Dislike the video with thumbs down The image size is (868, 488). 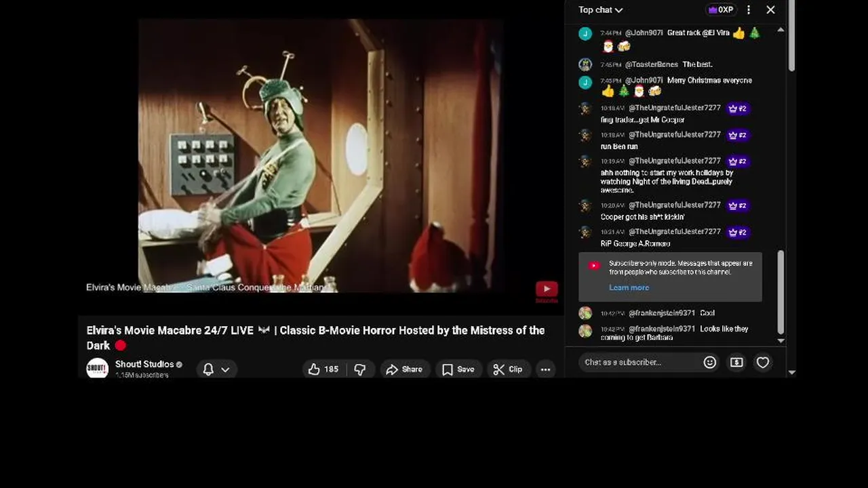[360, 369]
